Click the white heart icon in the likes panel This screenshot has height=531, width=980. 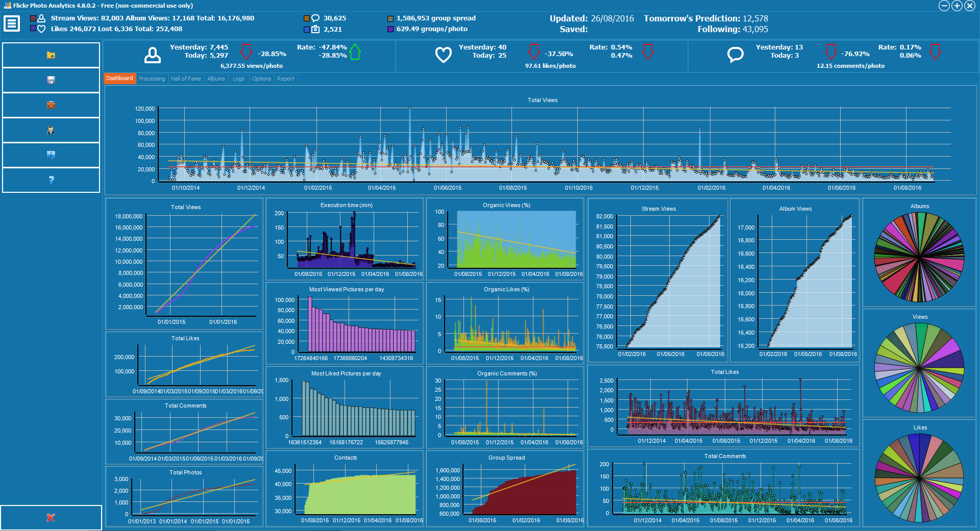443,55
